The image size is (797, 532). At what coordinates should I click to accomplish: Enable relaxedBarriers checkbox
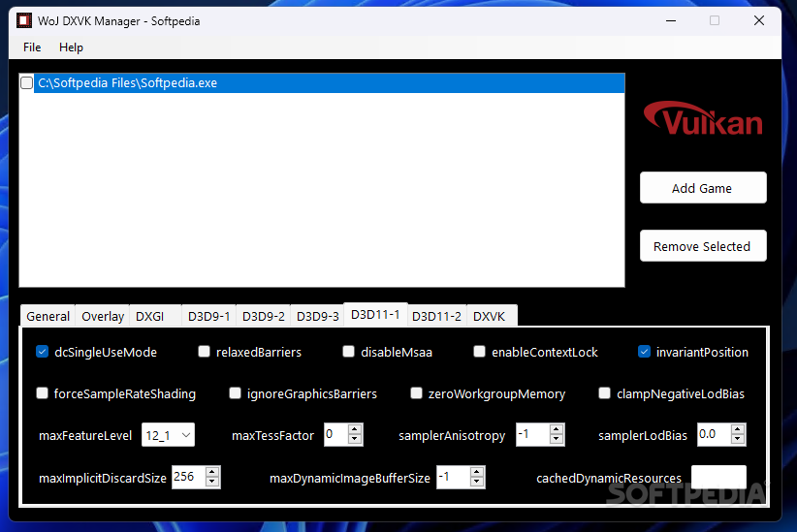(x=204, y=352)
